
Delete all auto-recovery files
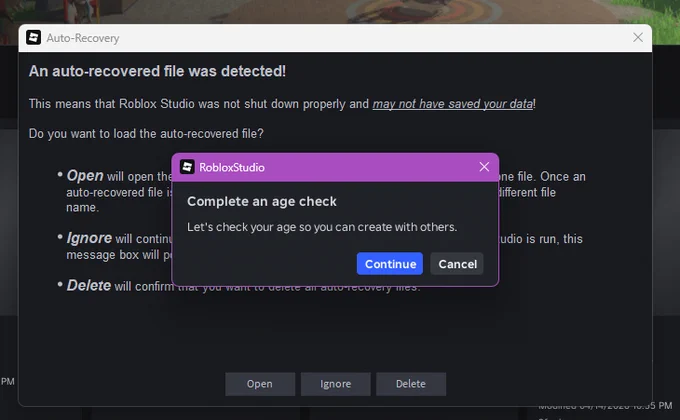pos(411,384)
